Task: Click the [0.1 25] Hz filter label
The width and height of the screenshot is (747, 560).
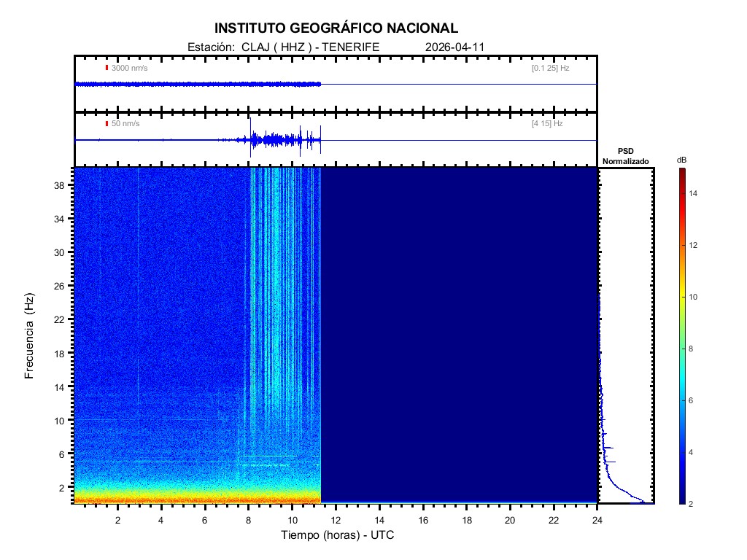Action: point(550,68)
